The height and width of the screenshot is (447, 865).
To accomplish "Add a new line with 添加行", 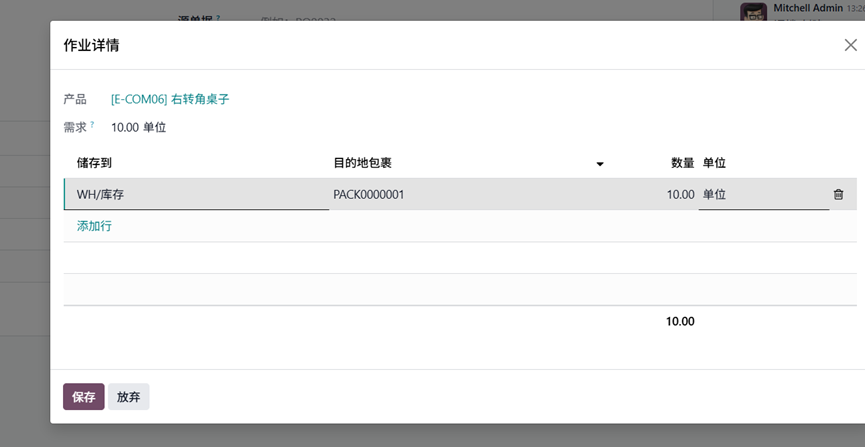I will tap(94, 226).
